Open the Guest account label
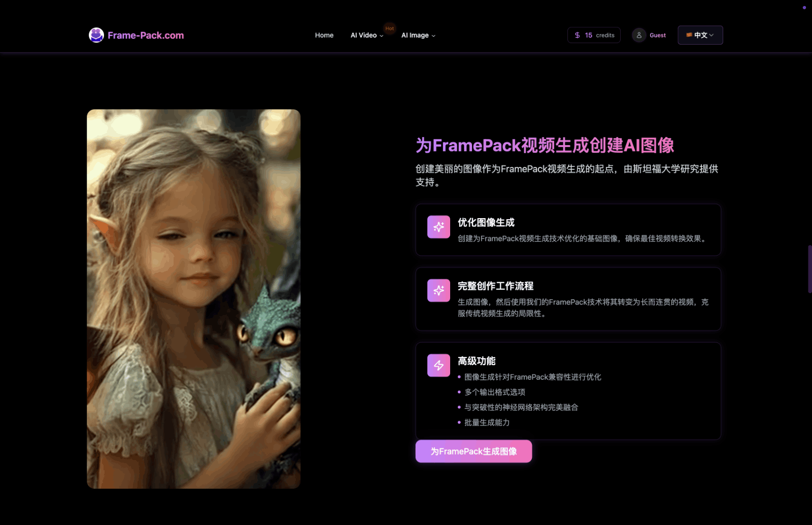812x525 pixels. point(658,36)
